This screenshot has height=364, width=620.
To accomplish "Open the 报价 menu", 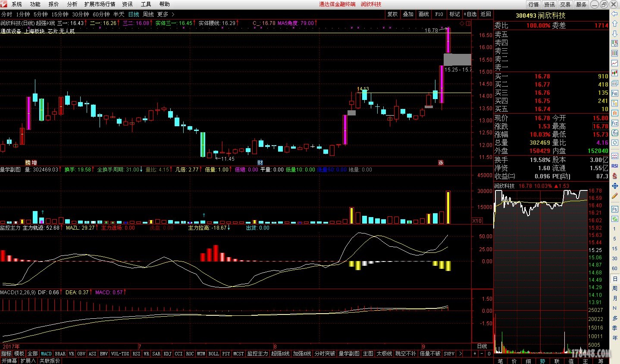I will [x=54, y=4].
